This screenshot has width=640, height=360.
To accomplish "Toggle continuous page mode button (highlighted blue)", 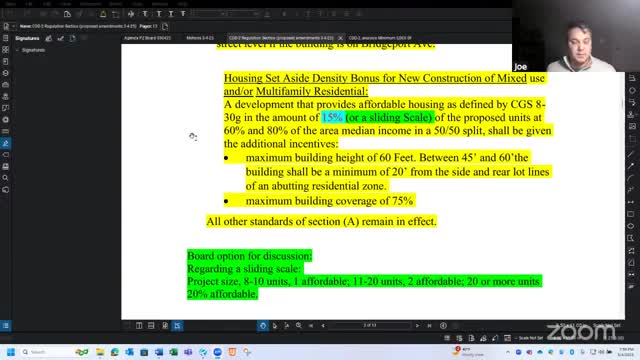I will (x=177, y=326).
